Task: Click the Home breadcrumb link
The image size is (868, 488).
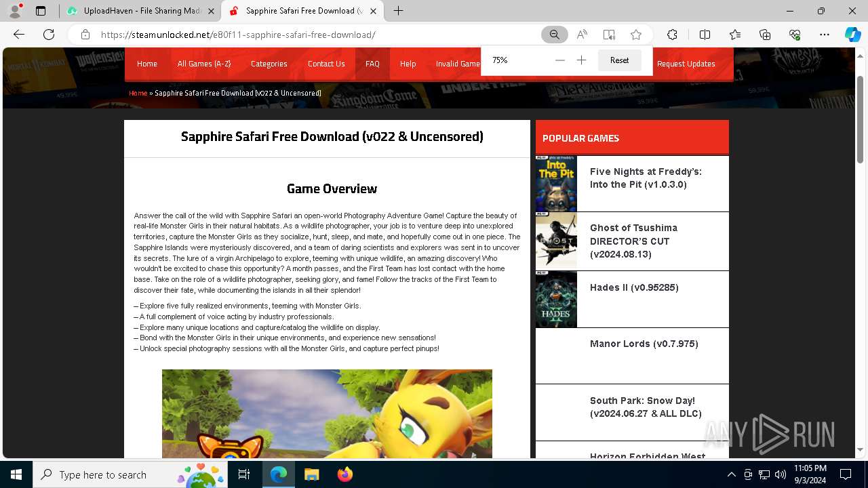Action: click(138, 93)
